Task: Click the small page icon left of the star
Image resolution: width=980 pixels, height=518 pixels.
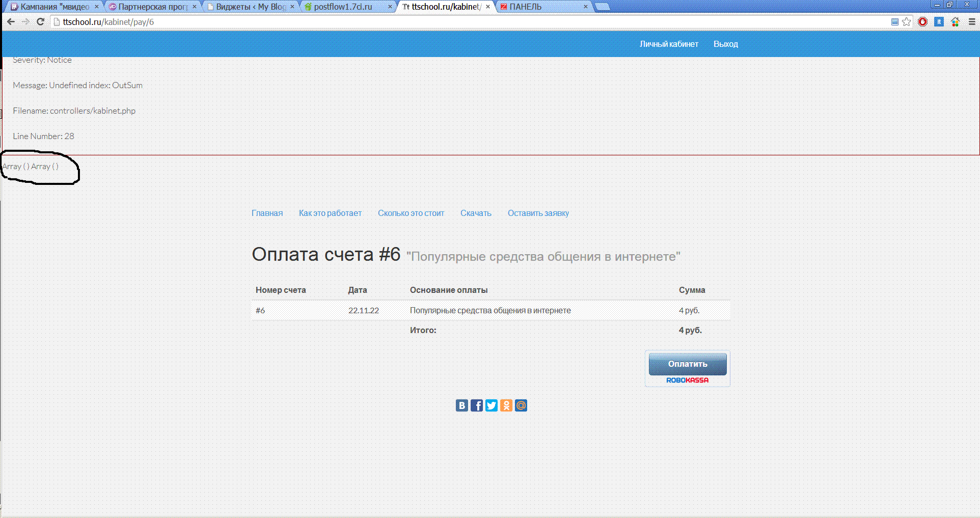Action: pos(895,22)
